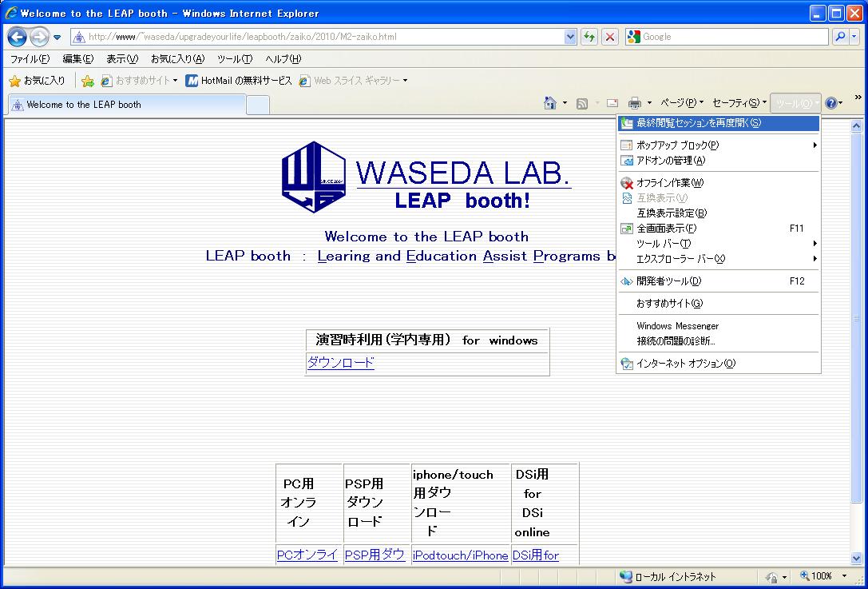The height and width of the screenshot is (589, 868).
Task: Click the Print icon in command bar
Action: 635,103
